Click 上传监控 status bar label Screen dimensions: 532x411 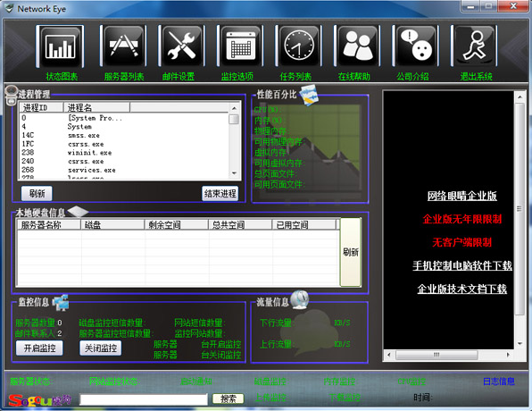tap(270, 398)
